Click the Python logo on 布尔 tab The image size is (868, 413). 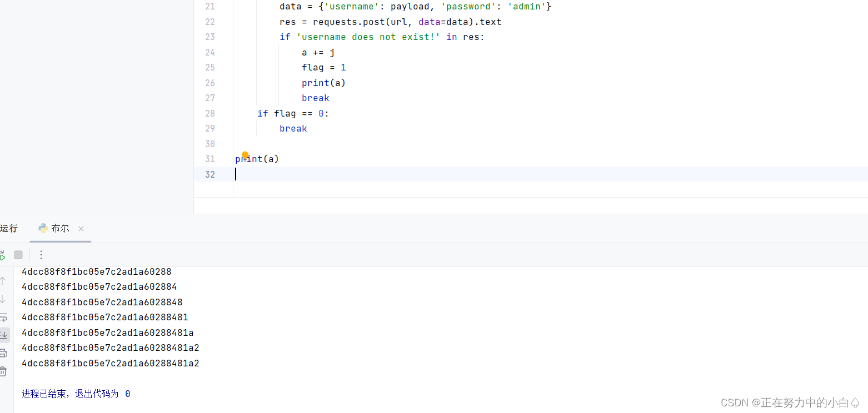click(x=44, y=228)
